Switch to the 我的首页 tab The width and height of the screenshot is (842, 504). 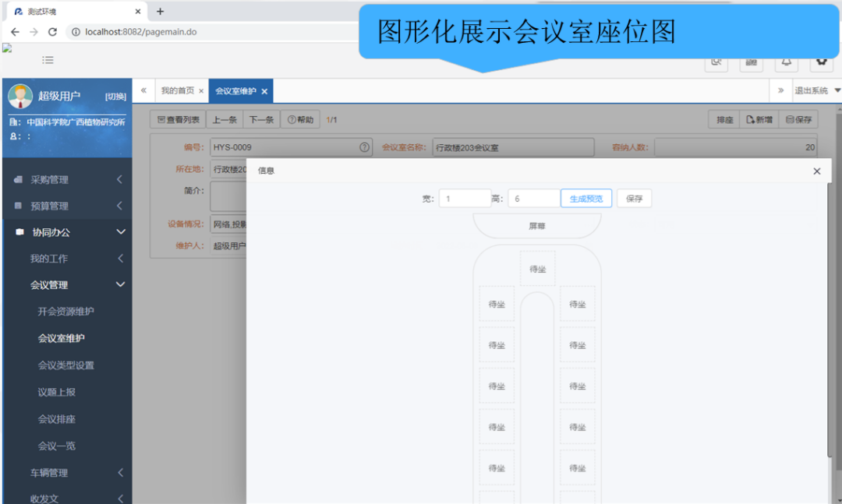tap(178, 90)
